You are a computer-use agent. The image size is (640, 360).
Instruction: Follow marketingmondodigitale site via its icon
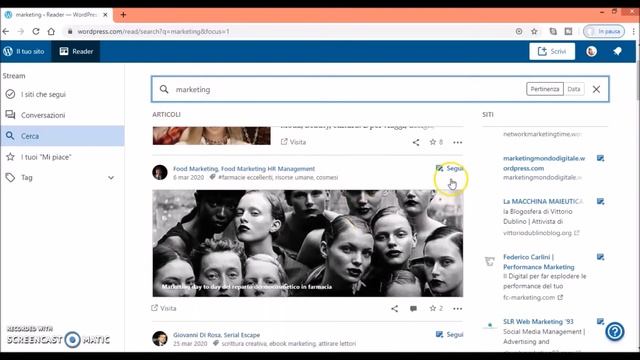pyautogui.click(x=600, y=158)
